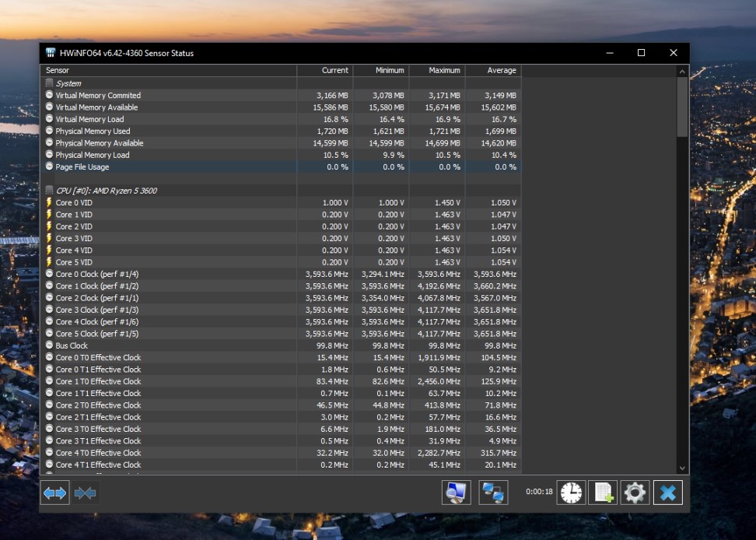The height and width of the screenshot is (540, 756).
Task: Click the Core 1 VID lightning icon
Action: click(49, 215)
